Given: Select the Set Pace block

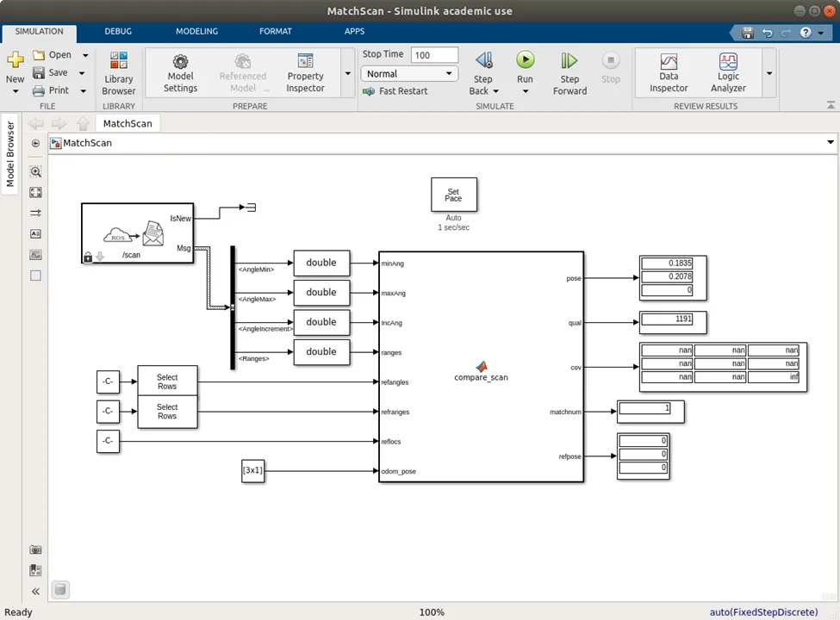Looking at the screenshot, I should click(x=454, y=195).
